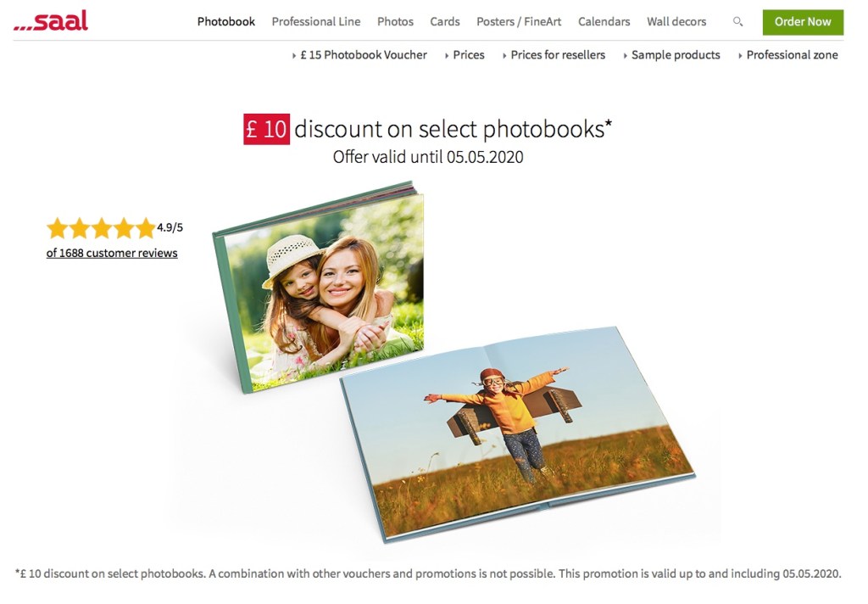Click the red £ 10 discount badge
This screenshot has height=604, width=868.
tap(266, 129)
